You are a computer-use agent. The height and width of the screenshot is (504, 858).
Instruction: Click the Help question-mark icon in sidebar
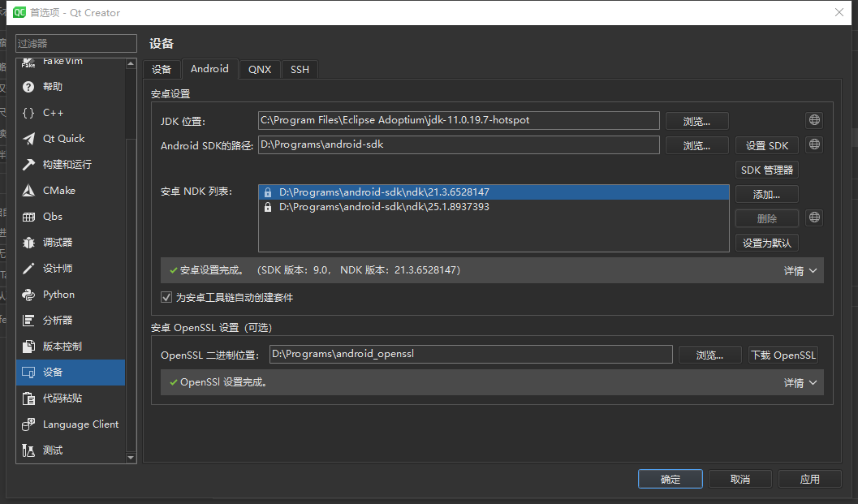[28, 87]
